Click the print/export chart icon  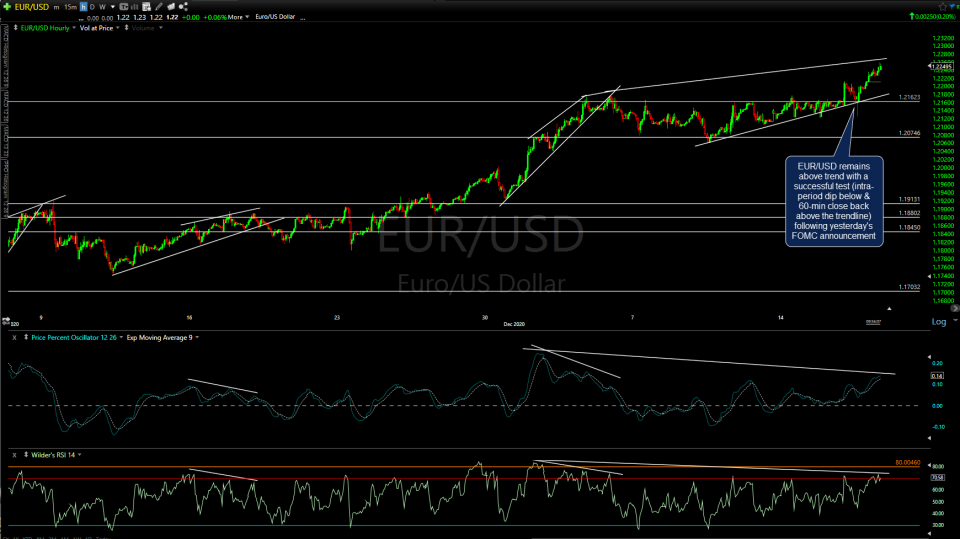pos(171,7)
